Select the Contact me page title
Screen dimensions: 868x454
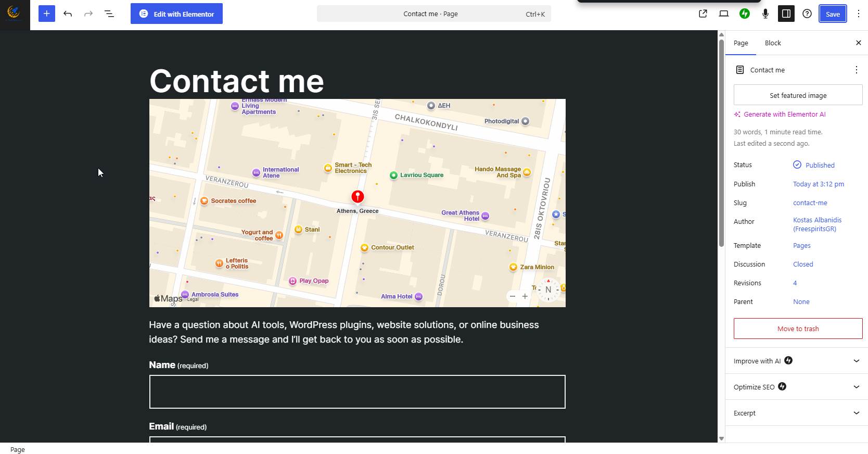click(x=237, y=81)
